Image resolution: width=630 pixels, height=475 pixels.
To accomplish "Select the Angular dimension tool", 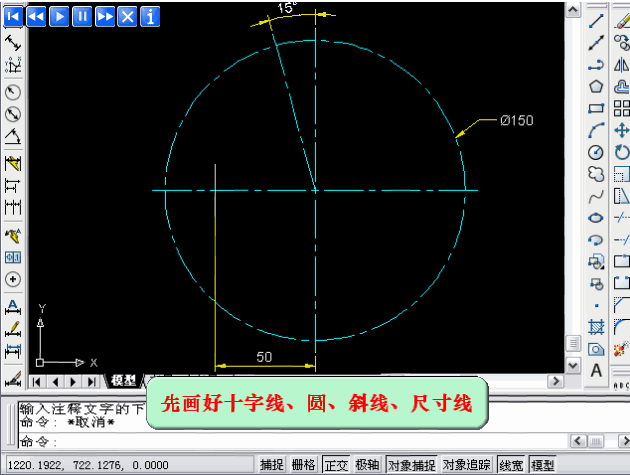I will pos(13,137).
